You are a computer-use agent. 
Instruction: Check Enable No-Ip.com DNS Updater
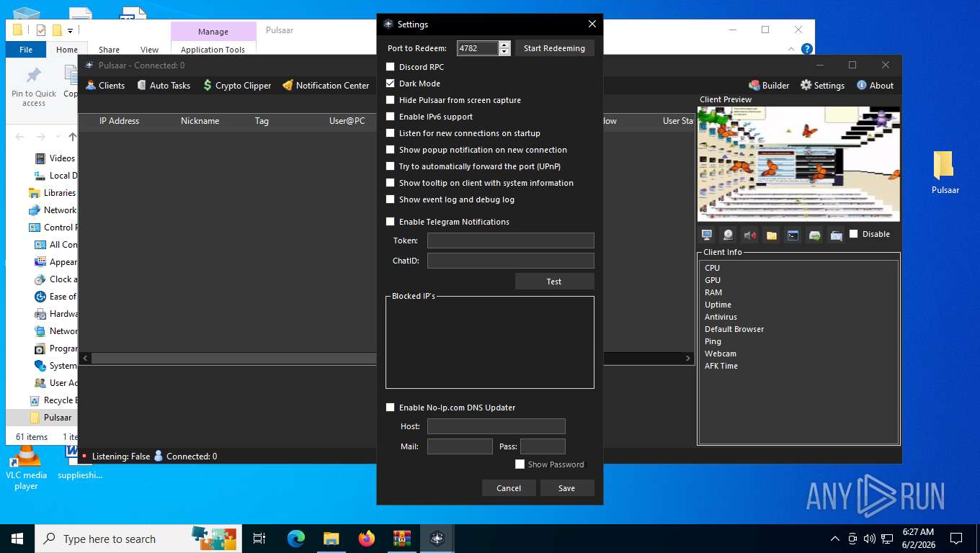391,408
